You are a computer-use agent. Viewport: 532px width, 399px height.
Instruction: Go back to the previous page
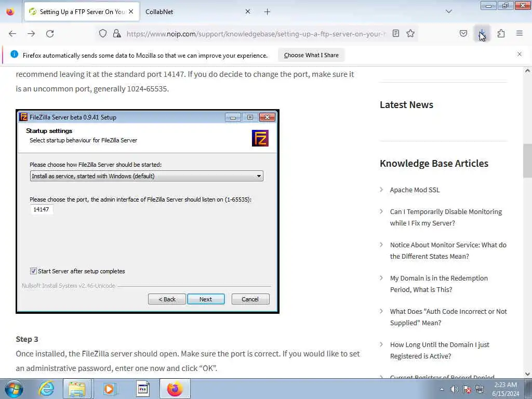click(12, 34)
